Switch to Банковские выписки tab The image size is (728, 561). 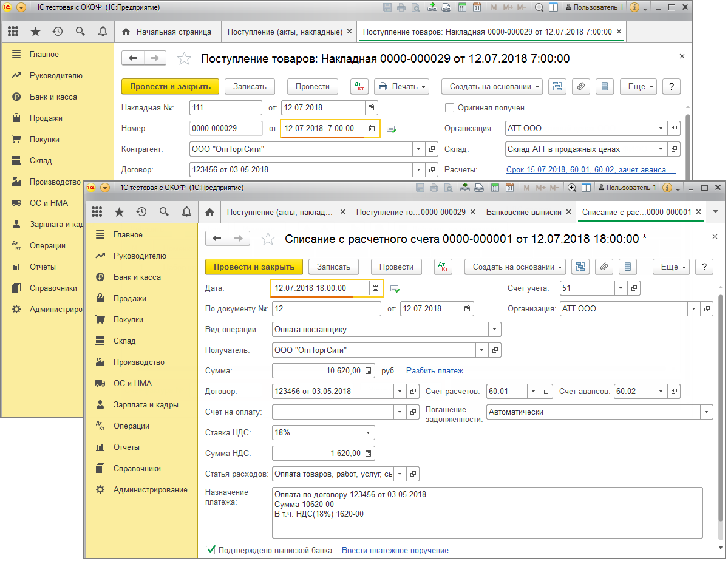[523, 212]
